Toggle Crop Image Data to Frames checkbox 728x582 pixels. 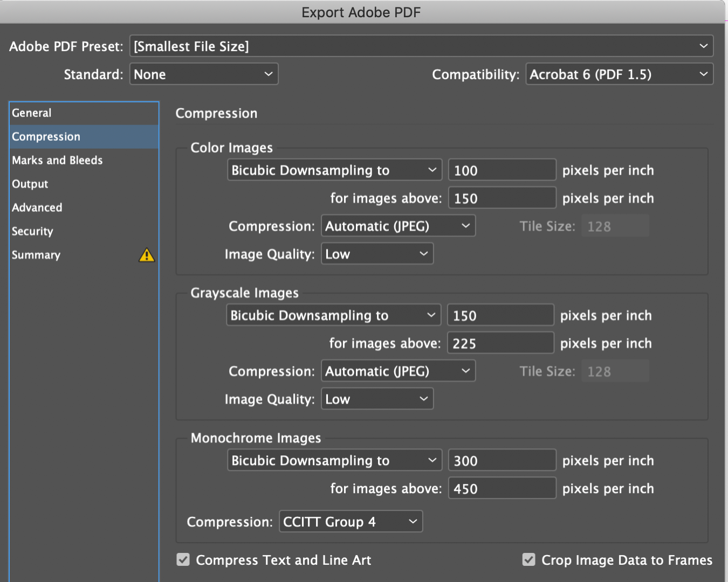[x=528, y=560]
